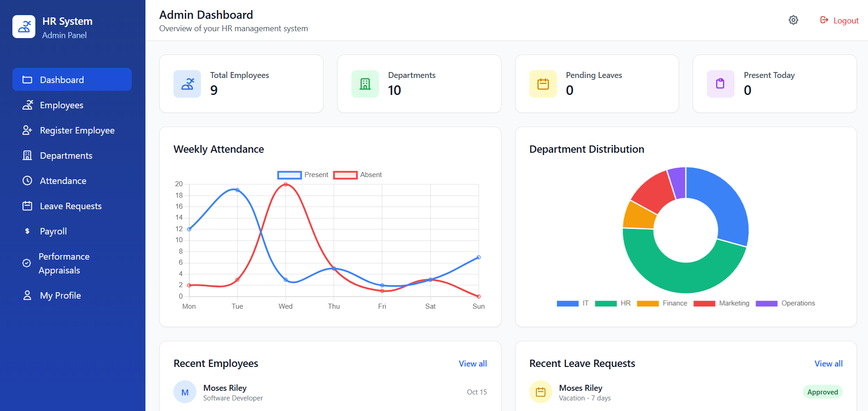Click the yellow Pending Leaves calendar icon
868x411 pixels.
coord(543,84)
